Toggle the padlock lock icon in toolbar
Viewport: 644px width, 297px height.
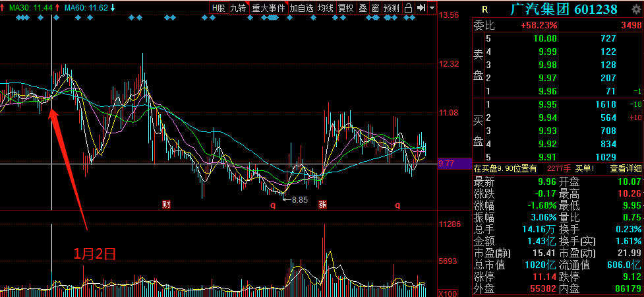[x=408, y=7]
